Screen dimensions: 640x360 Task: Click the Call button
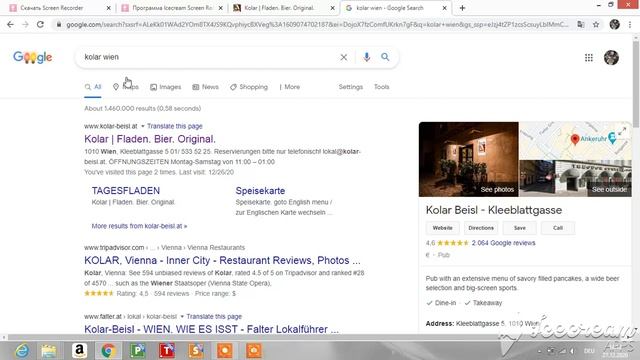[x=558, y=228]
